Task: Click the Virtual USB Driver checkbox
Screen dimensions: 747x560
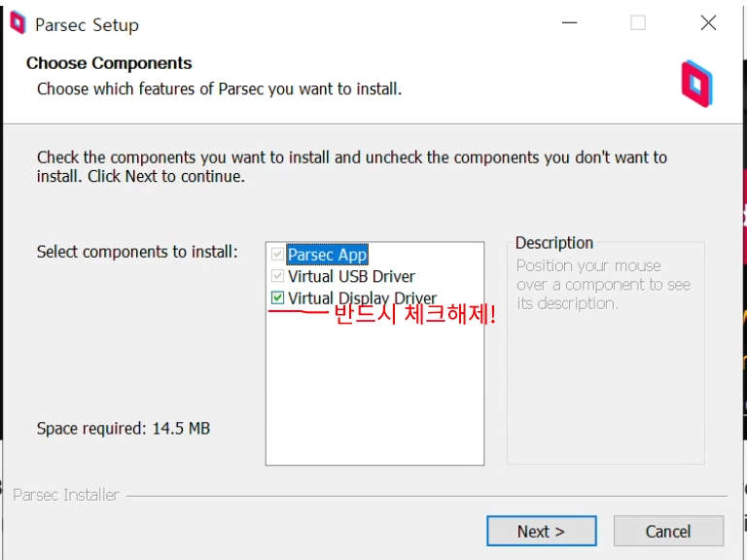Action: point(277,276)
